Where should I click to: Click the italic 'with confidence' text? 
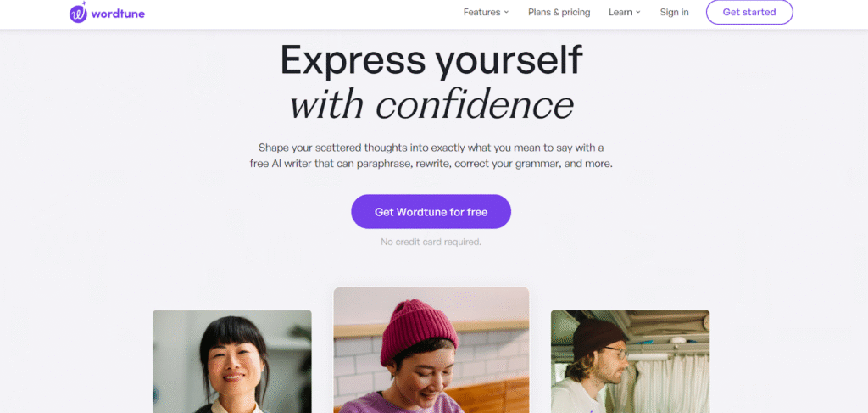[431, 103]
